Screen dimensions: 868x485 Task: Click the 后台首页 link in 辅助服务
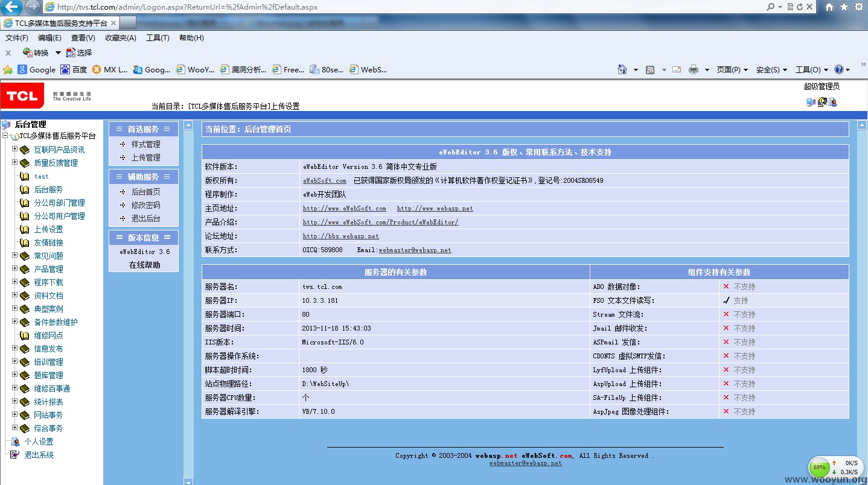pyautogui.click(x=146, y=192)
